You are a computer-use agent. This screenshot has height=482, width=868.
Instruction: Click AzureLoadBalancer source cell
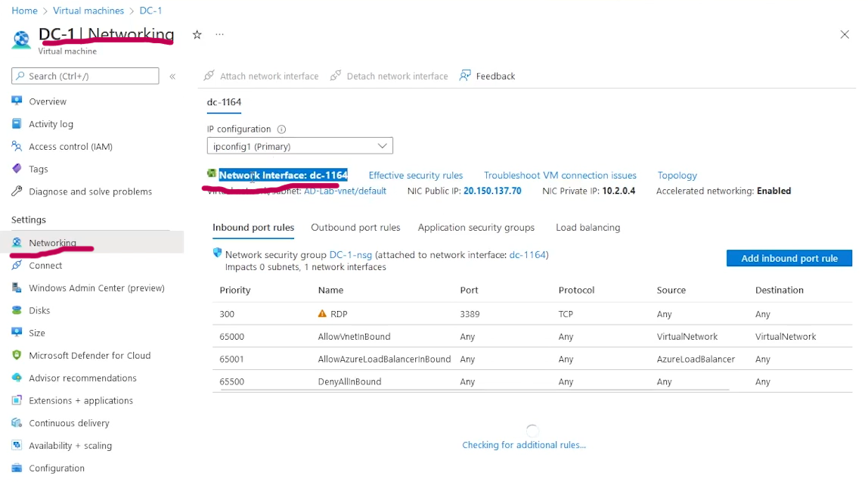pos(696,359)
